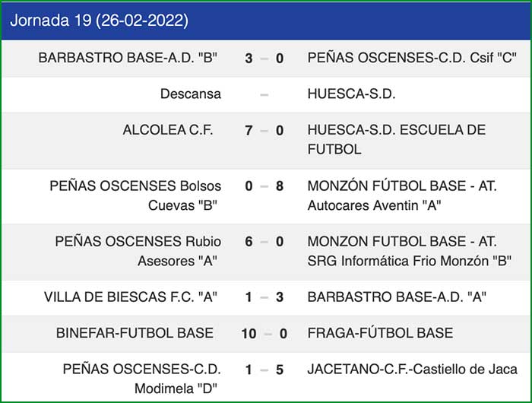Click the Jornada 19 (26-02-2022) header
The height and width of the screenshot is (403, 532).
click(x=100, y=21)
